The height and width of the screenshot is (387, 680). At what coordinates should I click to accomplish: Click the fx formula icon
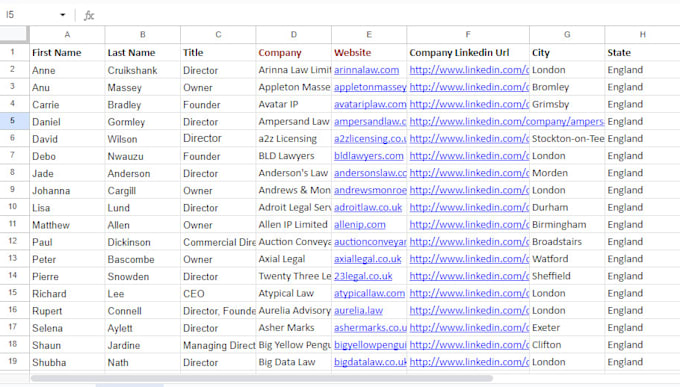(x=89, y=15)
